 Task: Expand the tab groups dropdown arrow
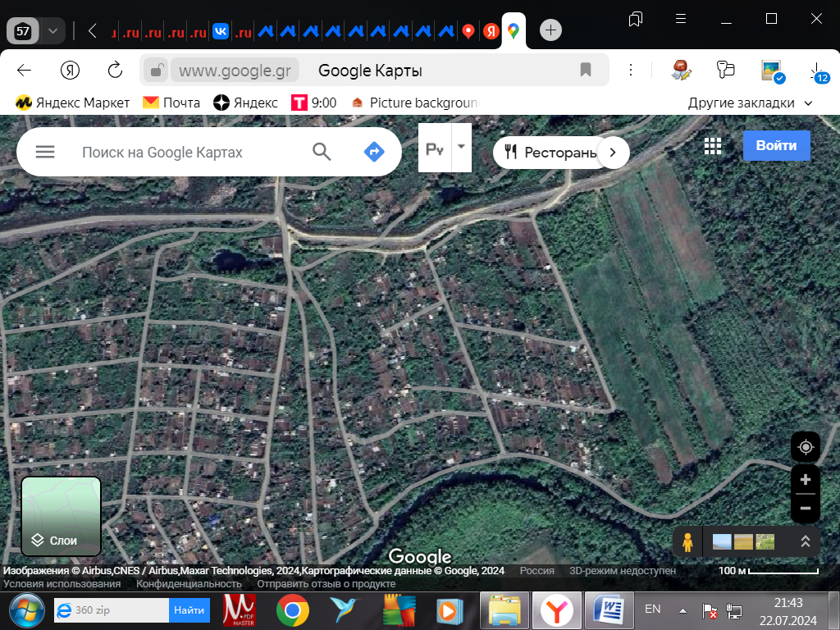tap(52, 30)
